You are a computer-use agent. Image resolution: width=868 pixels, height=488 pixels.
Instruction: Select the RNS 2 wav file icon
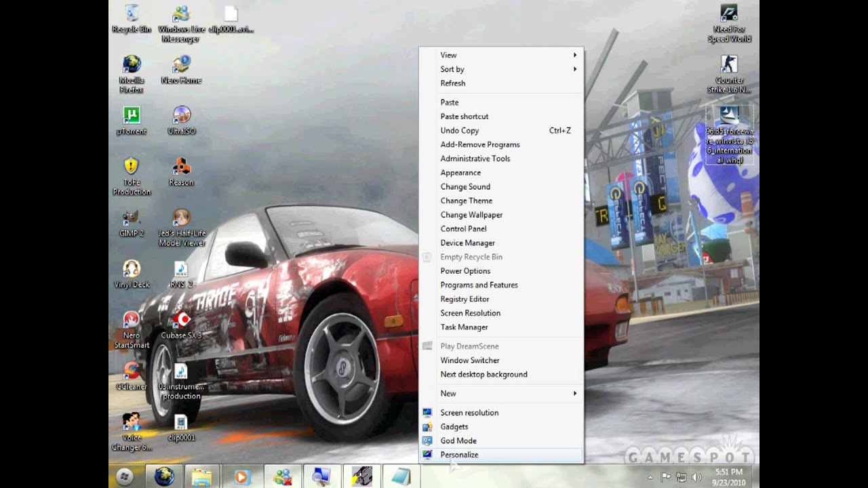click(x=181, y=274)
